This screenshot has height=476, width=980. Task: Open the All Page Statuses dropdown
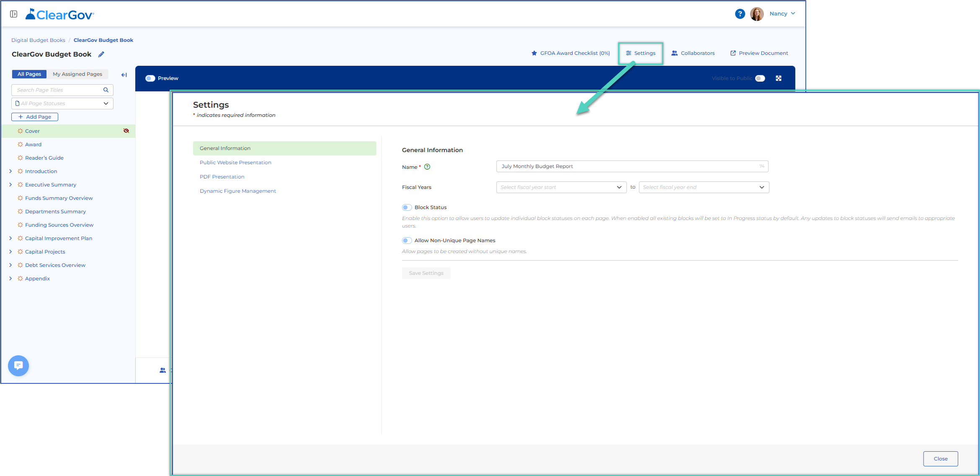(62, 103)
